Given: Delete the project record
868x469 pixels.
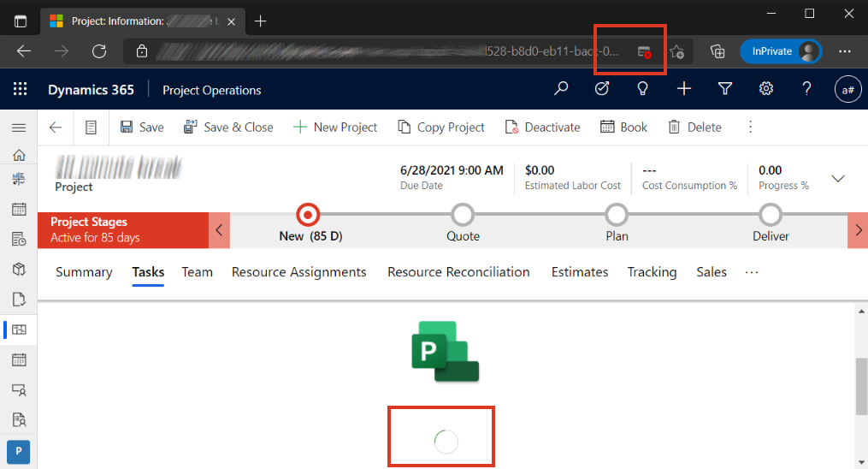Looking at the screenshot, I should (x=694, y=128).
